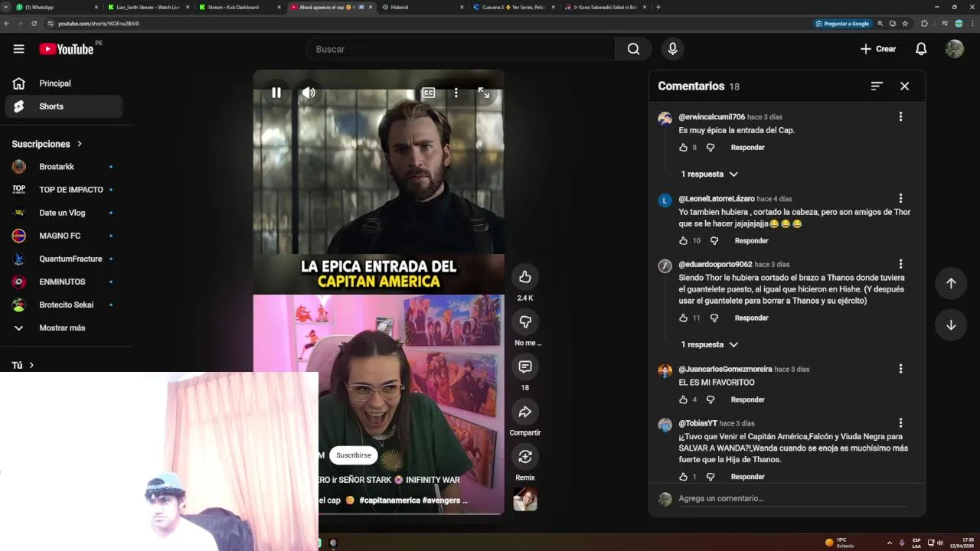Like @LeonelLatorreLázaro's comment
Image resolution: width=980 pixels, height=551 pixels.
point(683,240)
